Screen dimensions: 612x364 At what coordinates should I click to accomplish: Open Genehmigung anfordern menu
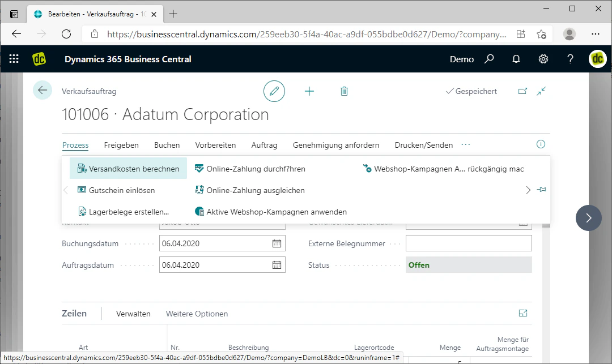336,145
